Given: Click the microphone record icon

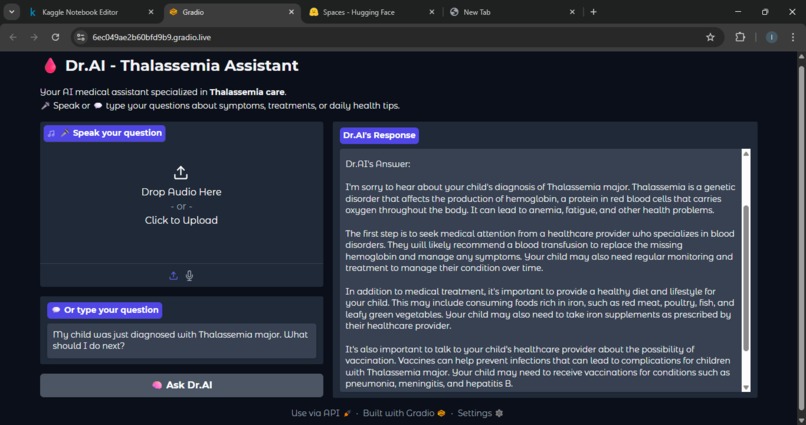Looking at the screenshot, I should (189, 276).
